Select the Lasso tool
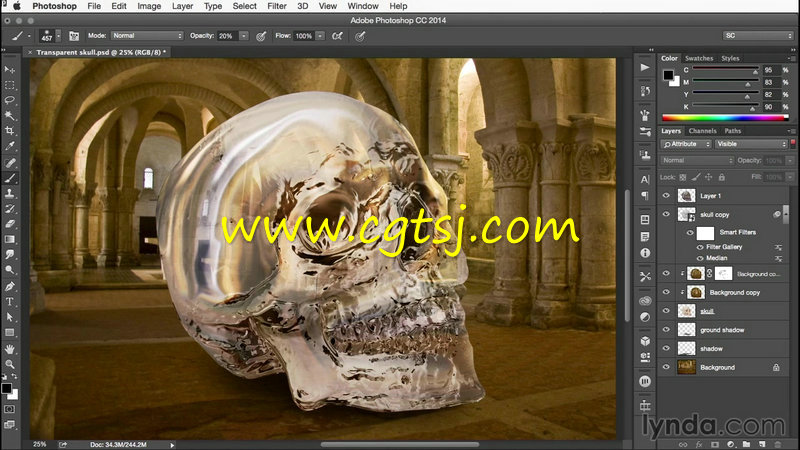The width and height of the screenshot is (800, 450). click(10, 101)
